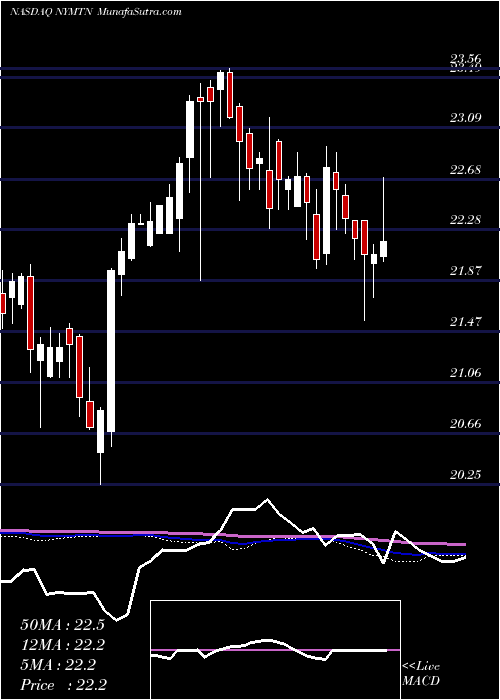
Task: Select the 21.06 price level label
Action: coord(466,373)
